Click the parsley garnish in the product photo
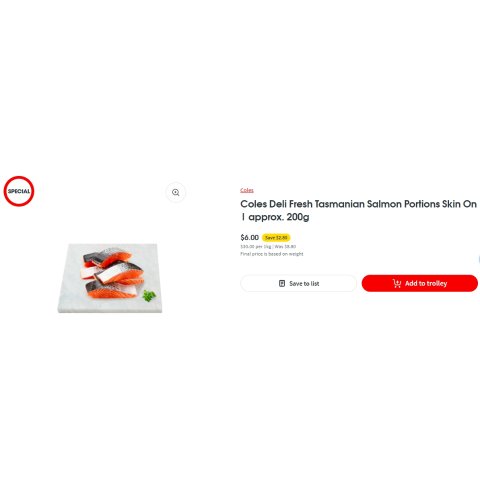Viewport: 480px width, 480px height. pyautogui.click(x=149, y=295)
